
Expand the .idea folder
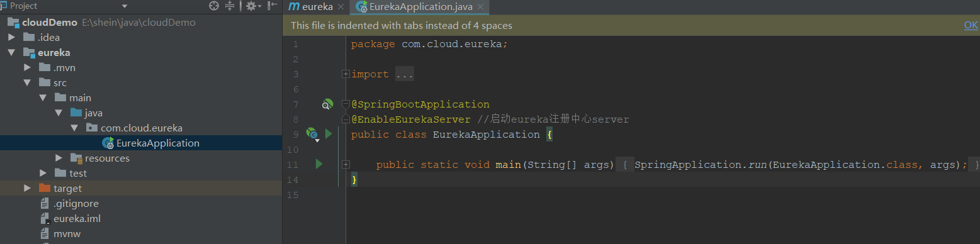(x=11, y=37)
